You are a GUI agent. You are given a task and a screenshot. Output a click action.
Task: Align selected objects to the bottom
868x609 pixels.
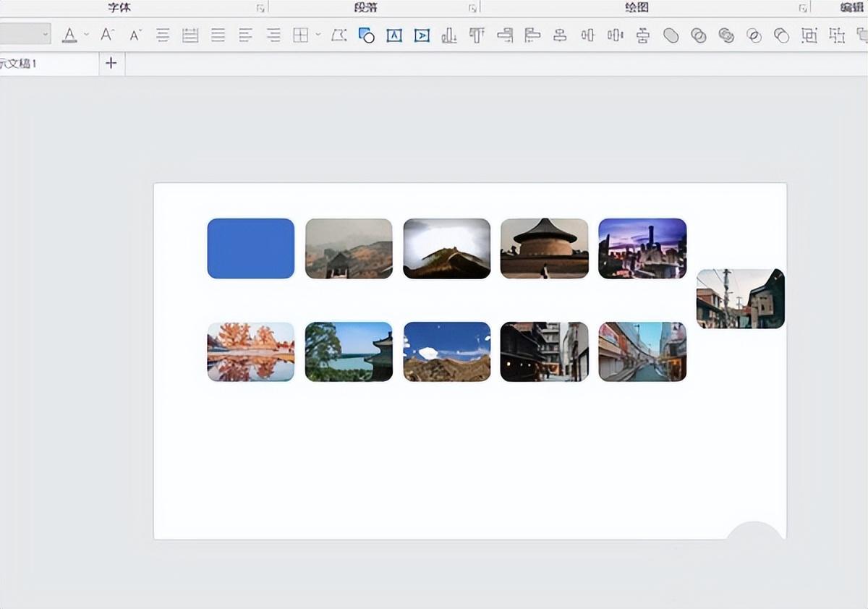coord(449,35)
